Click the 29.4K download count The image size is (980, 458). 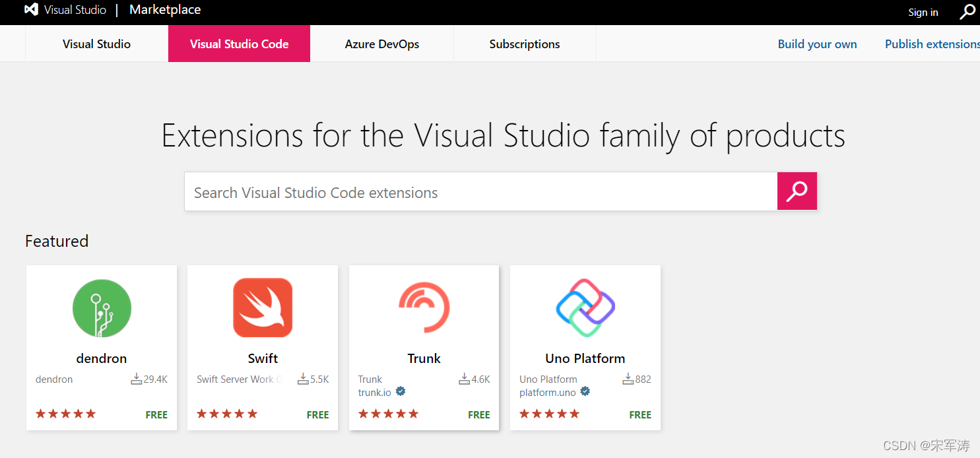tap(156, 379)
